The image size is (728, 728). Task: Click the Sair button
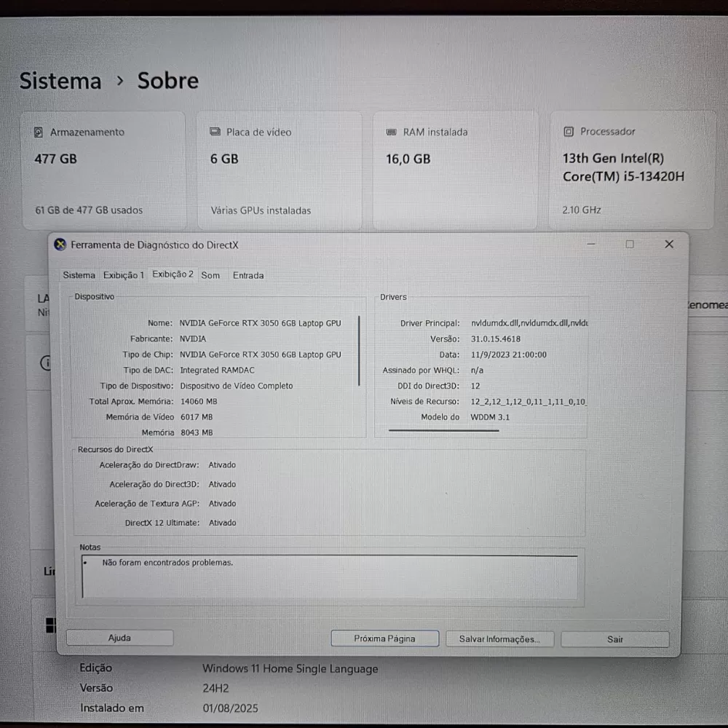pyautogui.click(x=615, y=639)
